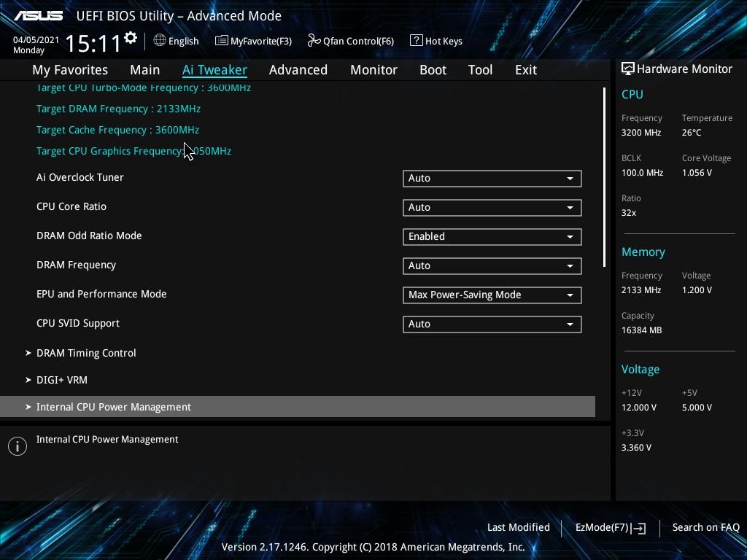Click the EzMode exit arrow icon
The height and width of the screenshot is (560, 747).
point(639,528)
